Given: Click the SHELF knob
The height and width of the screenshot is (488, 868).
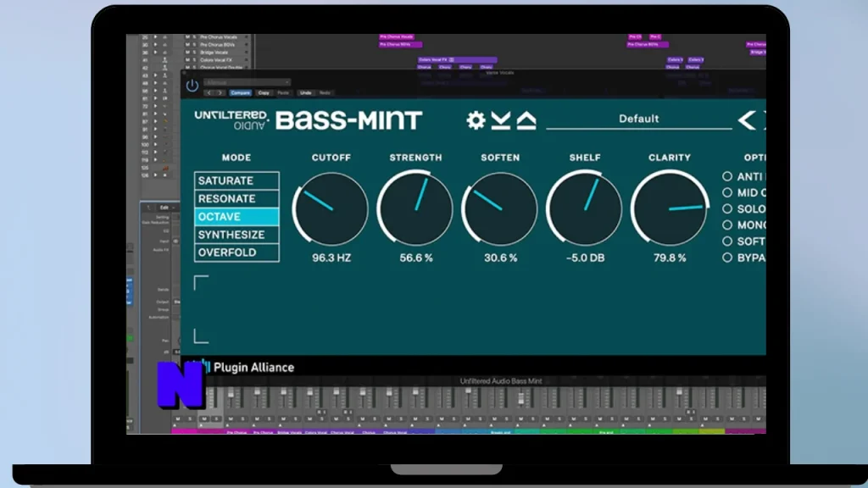Looking at the screenshot, I should pos(585,208).
